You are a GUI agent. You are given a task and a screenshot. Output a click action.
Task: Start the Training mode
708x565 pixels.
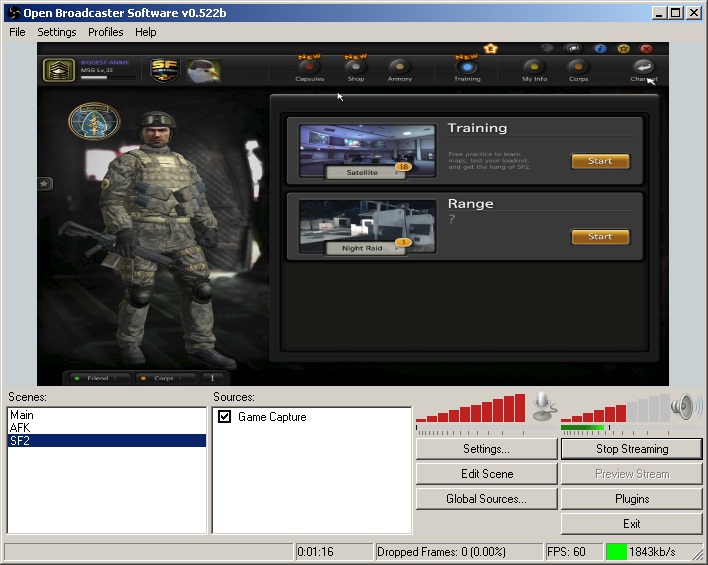coord(600,161)
